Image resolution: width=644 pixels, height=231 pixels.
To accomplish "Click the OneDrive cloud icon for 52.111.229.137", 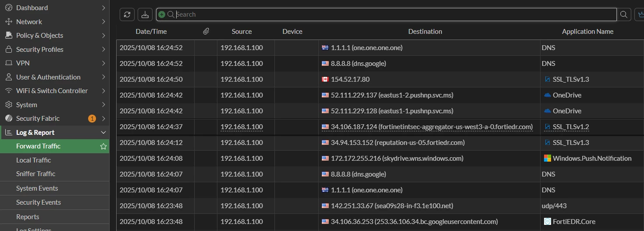I will [x=547, y=95].
